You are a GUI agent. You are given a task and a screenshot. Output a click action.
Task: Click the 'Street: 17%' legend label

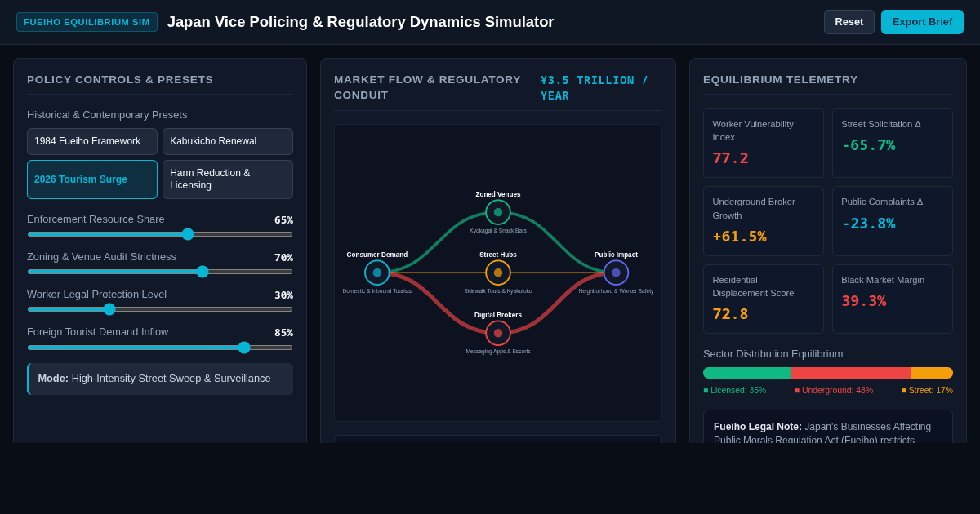(x=927, y=390)
